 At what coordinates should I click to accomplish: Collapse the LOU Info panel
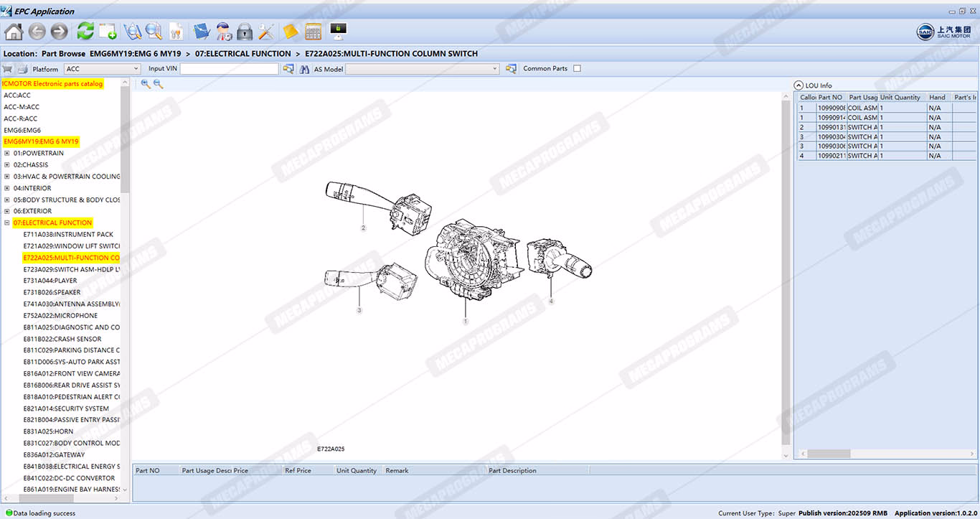click(x=799, y=85)
